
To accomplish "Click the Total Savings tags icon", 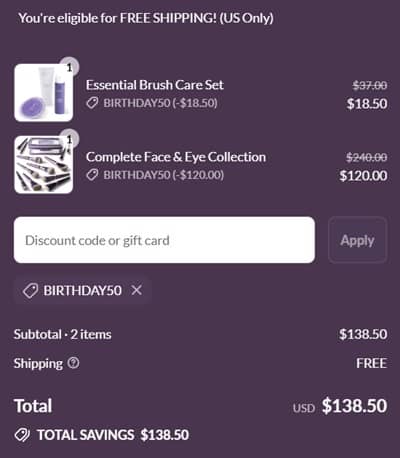I will click(x=22, y=435).
